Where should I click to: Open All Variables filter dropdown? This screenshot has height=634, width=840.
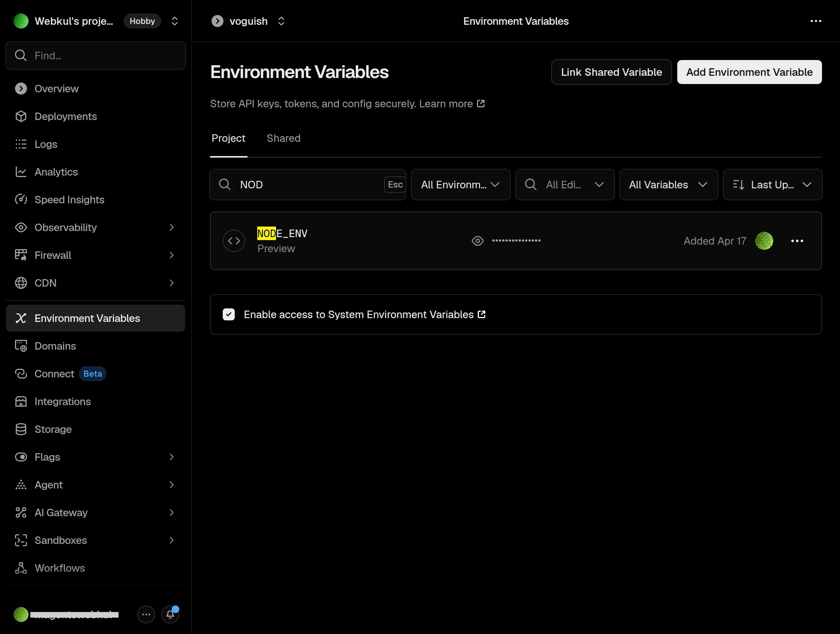[x=668, y=185]
